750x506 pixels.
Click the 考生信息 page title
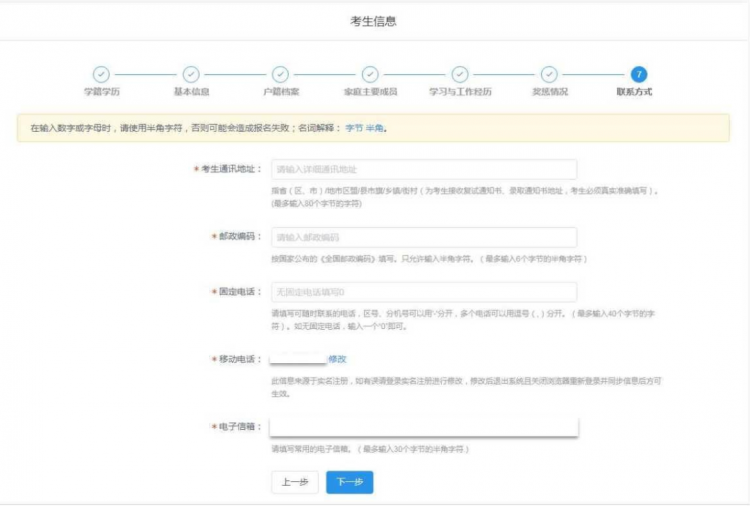click(x=373, y=21)
